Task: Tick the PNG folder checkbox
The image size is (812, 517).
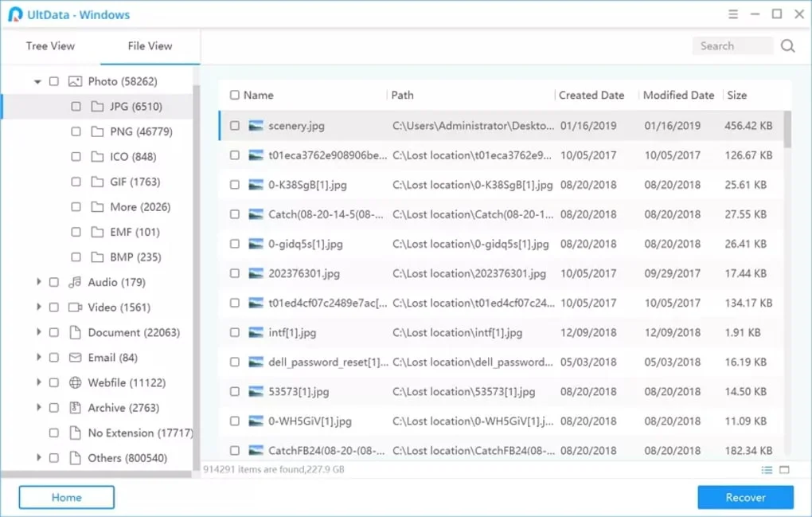Action: 76,131
